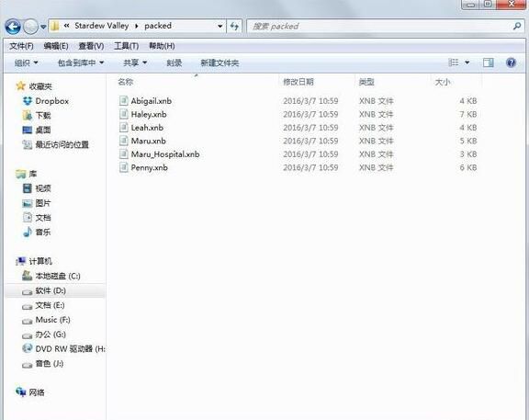Select the 库 libraries node

pyautogui.click(x=33, y=174)
